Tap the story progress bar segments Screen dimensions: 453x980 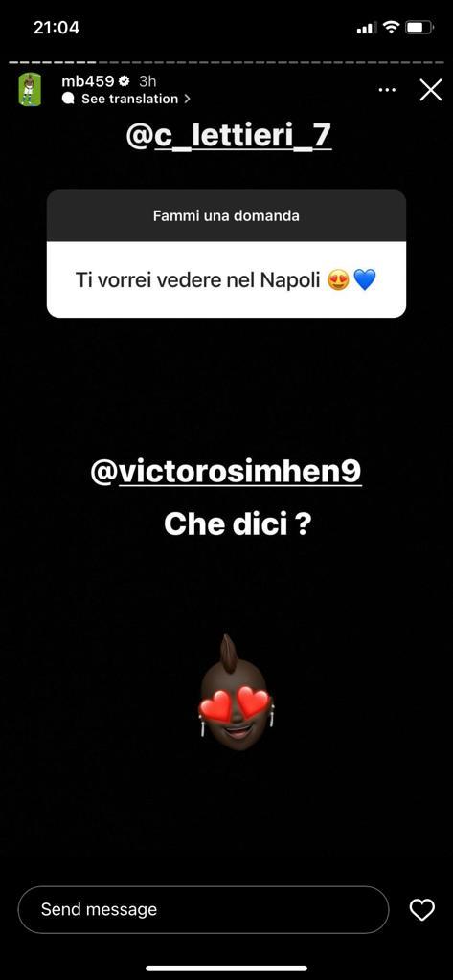tap(226, 62)
